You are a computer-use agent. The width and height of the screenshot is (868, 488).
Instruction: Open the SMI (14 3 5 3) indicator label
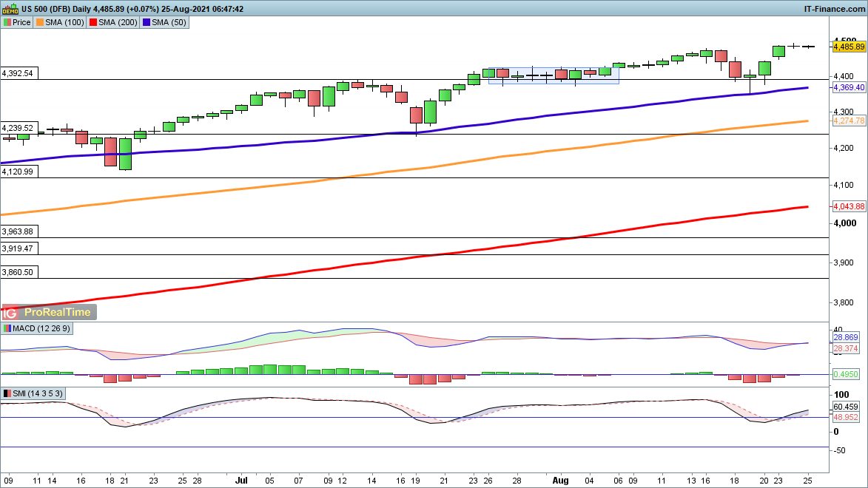coord(37,393)
